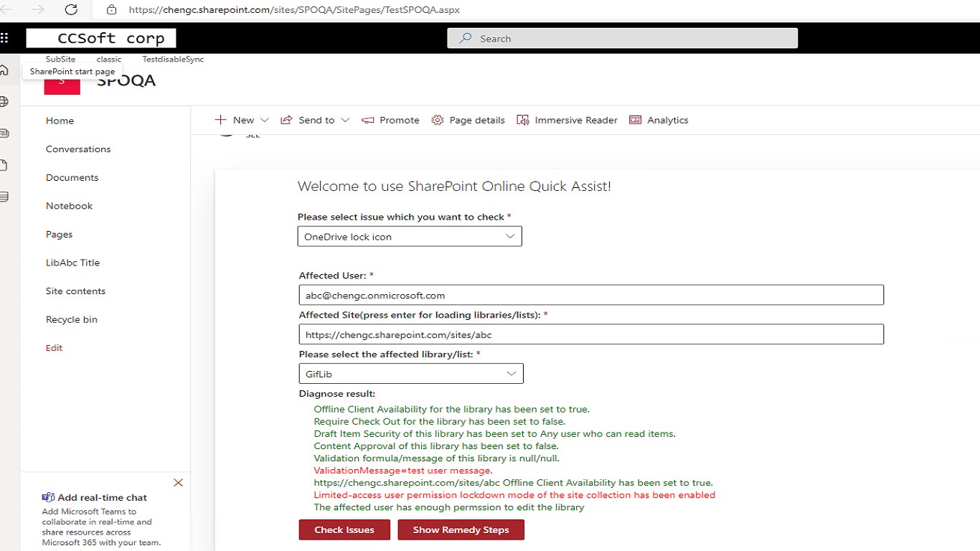Click the magnifier icon in search box
This screenshot has height=551, width=980.
[x=466, y=38]
